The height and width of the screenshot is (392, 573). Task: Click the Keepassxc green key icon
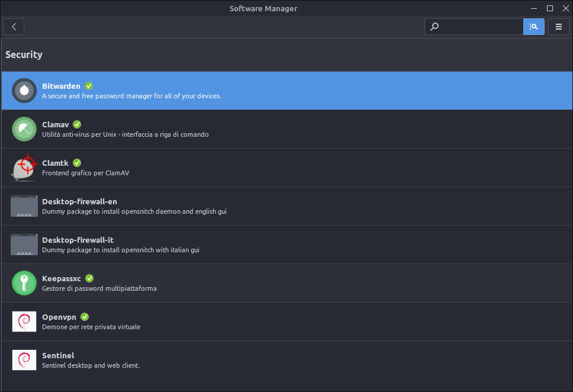(24, 283)
